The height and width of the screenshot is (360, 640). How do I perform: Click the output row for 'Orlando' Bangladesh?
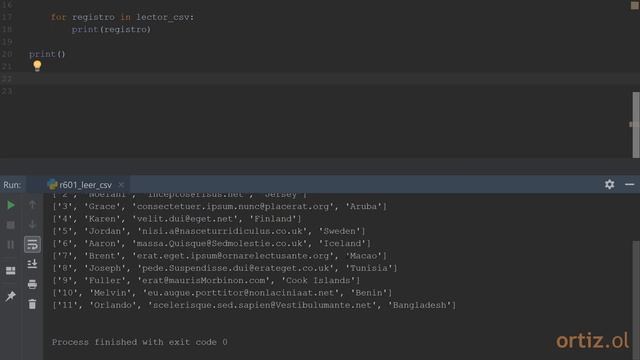pos(254,305)
